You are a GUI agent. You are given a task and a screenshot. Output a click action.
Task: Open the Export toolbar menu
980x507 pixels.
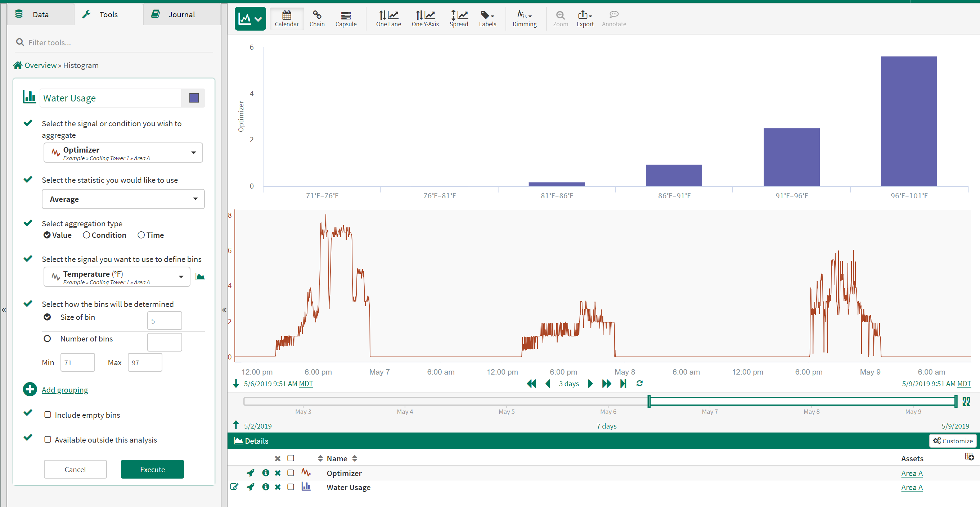coord(584,18)
